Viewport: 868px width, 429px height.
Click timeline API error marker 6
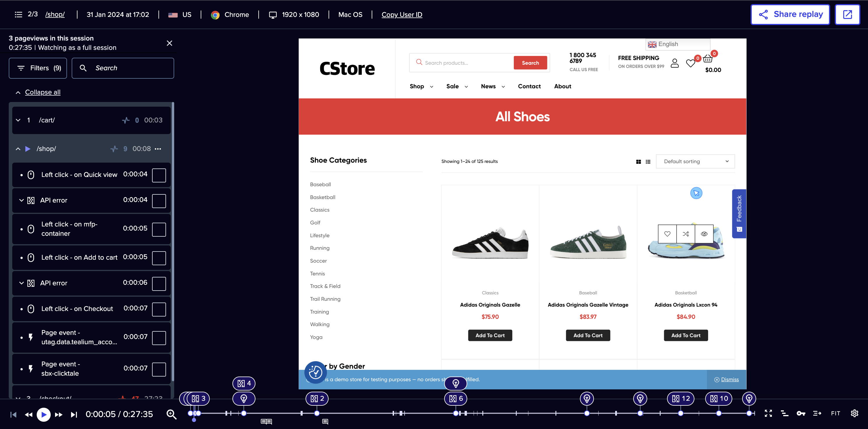456,399
